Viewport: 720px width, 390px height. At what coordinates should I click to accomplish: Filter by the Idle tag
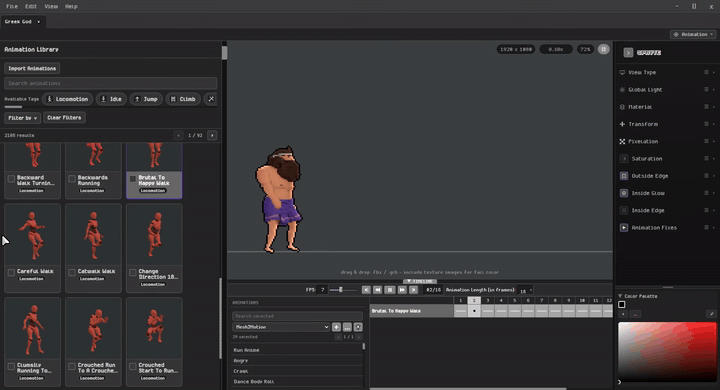[111, 99]
